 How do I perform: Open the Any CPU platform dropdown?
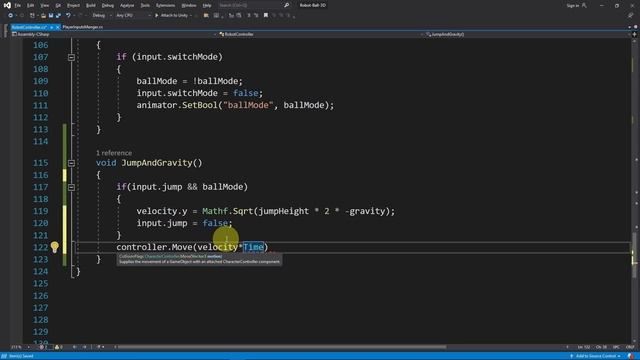click(133, 16)
